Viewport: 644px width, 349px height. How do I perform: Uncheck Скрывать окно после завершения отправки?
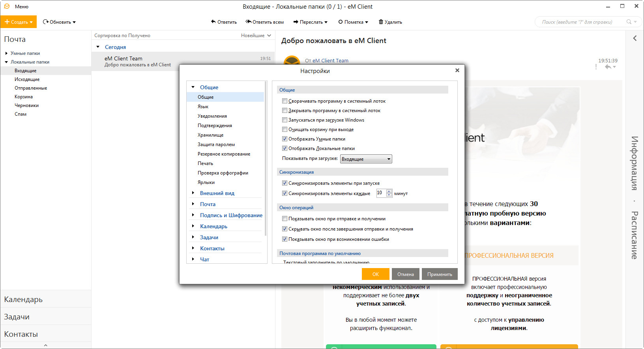(x=285, y=229)
